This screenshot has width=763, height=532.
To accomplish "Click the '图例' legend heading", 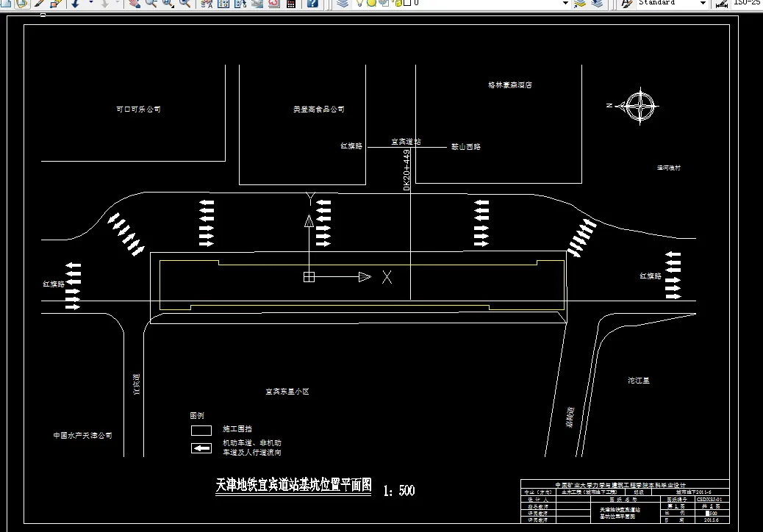I will pyautogui.click(x=197, y=416).
